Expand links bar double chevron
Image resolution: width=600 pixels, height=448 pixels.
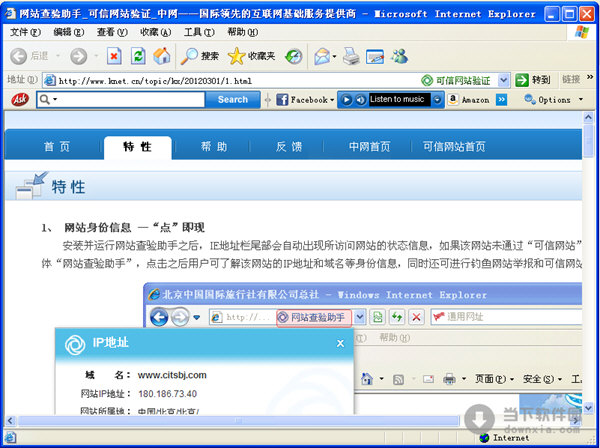coord(590,77)
